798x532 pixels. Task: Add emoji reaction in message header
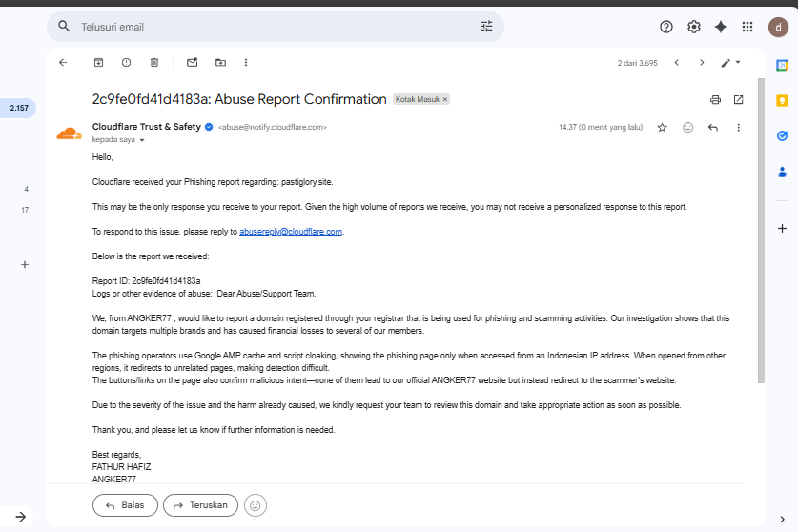687,127
